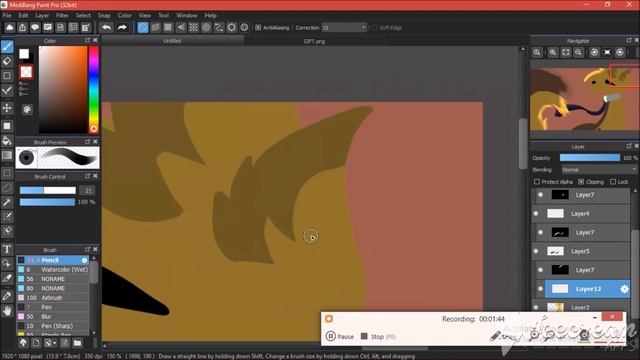Select the Blur brush
The image size is (640, 360).
(53, 316)
